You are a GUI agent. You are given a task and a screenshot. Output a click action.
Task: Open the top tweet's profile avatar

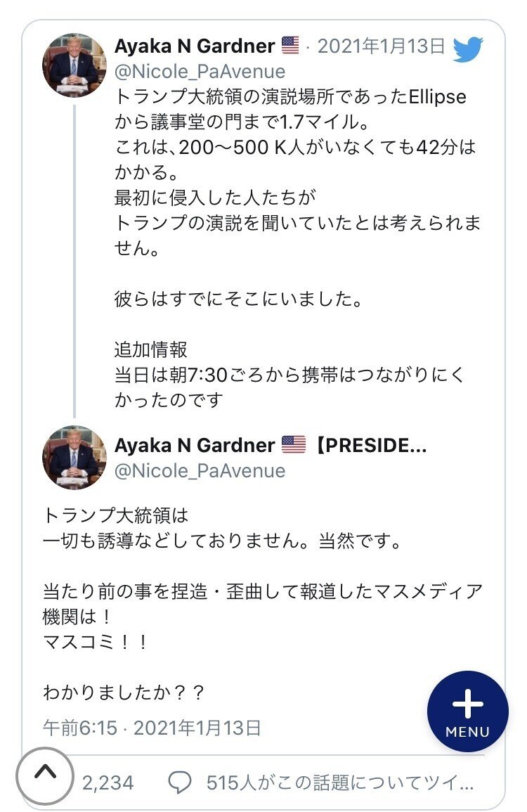74,65
